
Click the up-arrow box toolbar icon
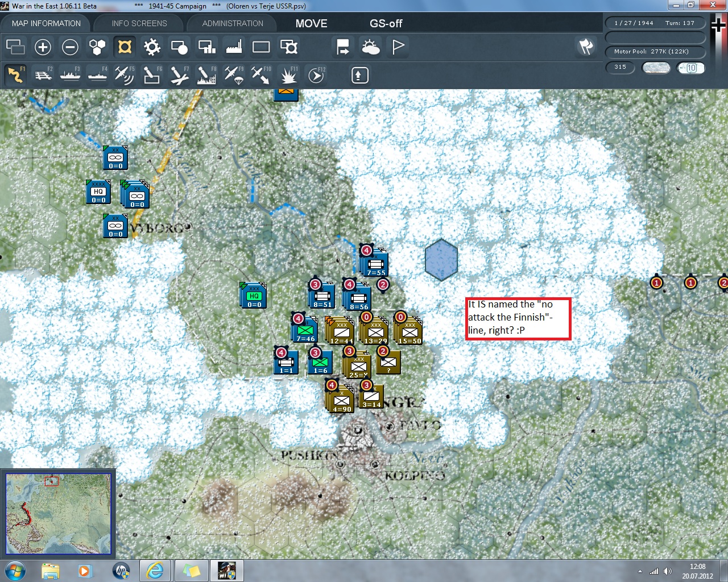[x=359, y=75]
